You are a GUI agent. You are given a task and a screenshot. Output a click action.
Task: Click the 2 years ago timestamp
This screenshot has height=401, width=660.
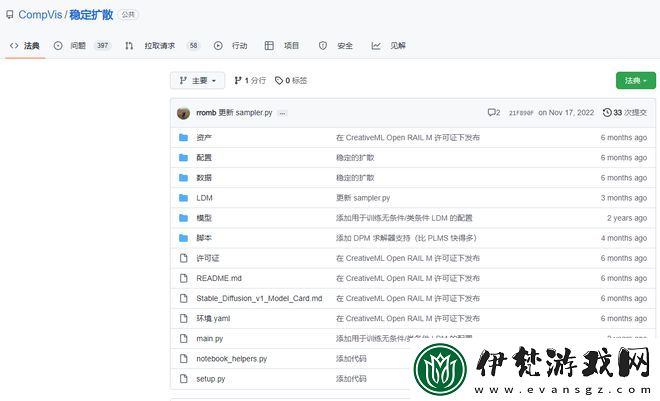coord(627,218)
